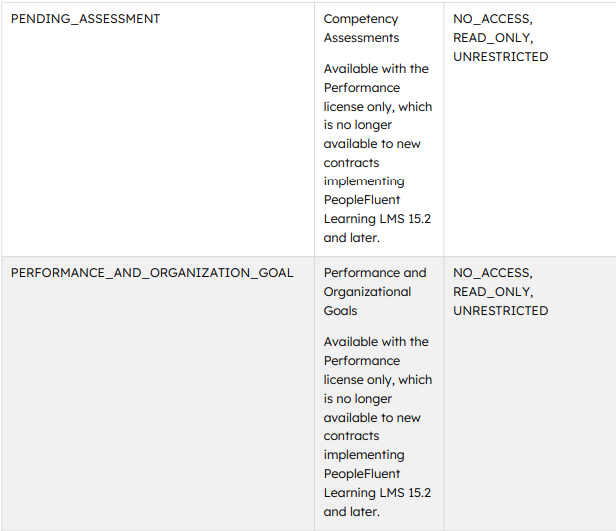Click PeopleFluent in the Organizational Goals description
This screenshot has height=531, width=616.
click(x=361, y=474)
